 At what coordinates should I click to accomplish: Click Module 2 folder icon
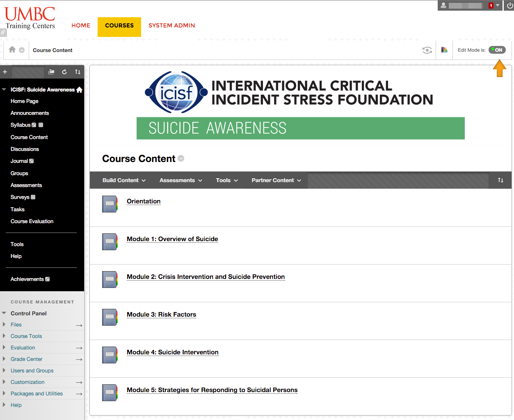[x=110, y=279]
